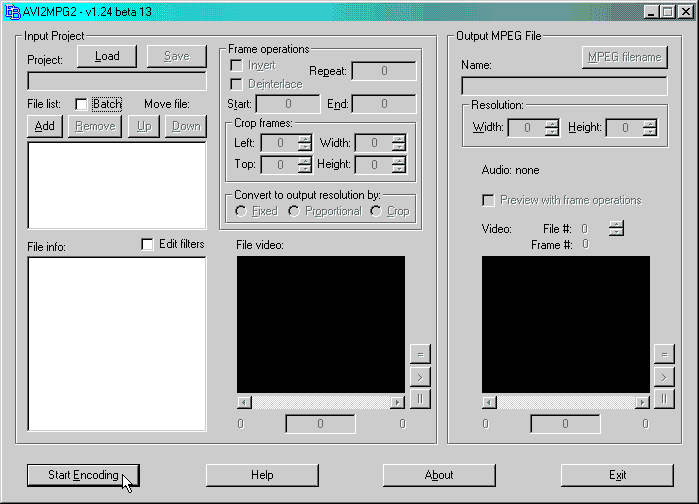Click the Add file button
The image size is (699, 504).
click(45, 127)
